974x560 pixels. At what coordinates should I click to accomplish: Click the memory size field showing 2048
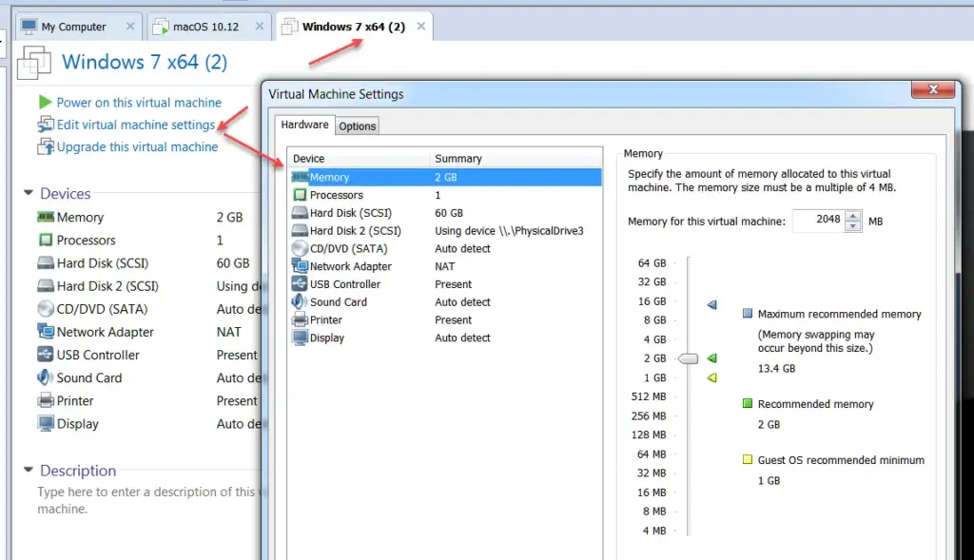coord(818,221)
